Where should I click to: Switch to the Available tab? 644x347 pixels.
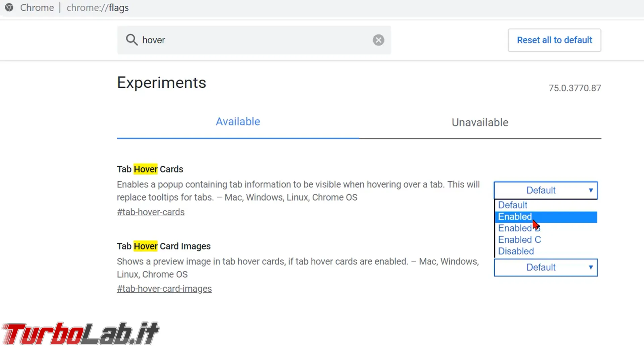coord(238,122)
